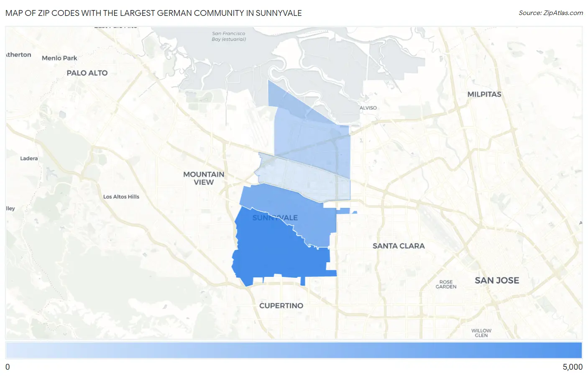Viewport: 588px width, 376px height.
Task: Click the Source: ZipAtlas.com attribution text
Action: [x=551, y=13]
